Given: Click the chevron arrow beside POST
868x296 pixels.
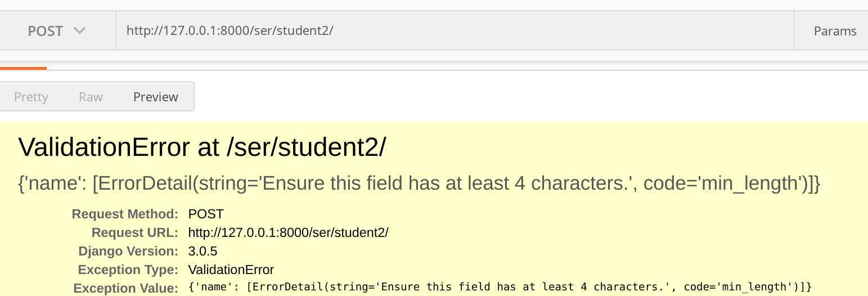Looking at the screenshot, I should [x=79, y=30].
